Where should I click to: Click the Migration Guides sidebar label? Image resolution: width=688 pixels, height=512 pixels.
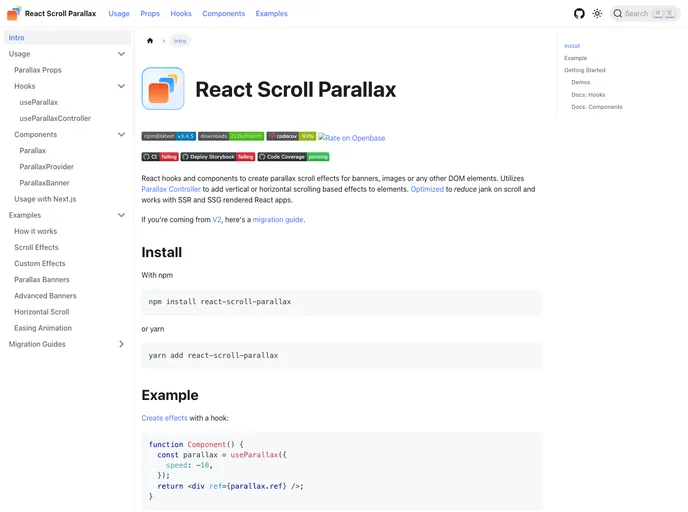point(37,344)
